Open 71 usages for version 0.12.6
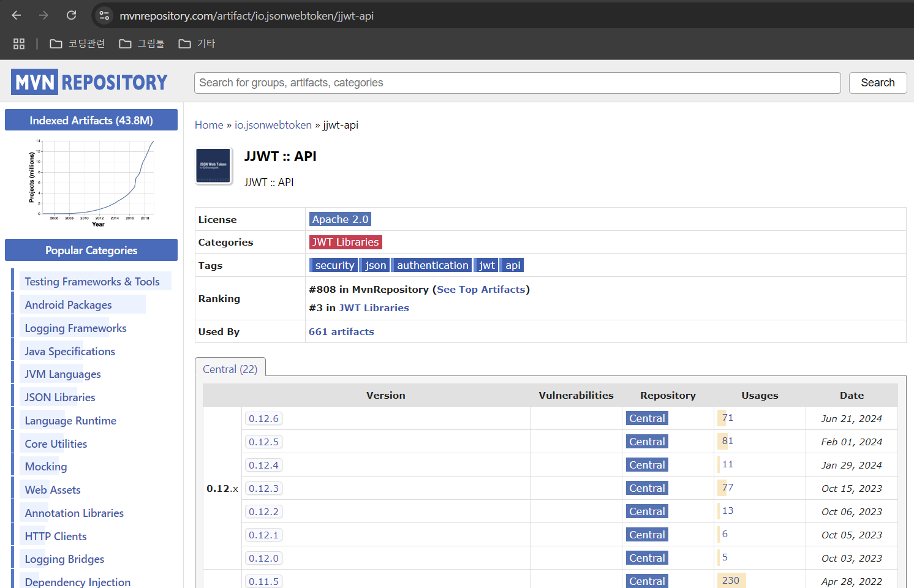This screenshot has width=914, height=588. [727, 418]
